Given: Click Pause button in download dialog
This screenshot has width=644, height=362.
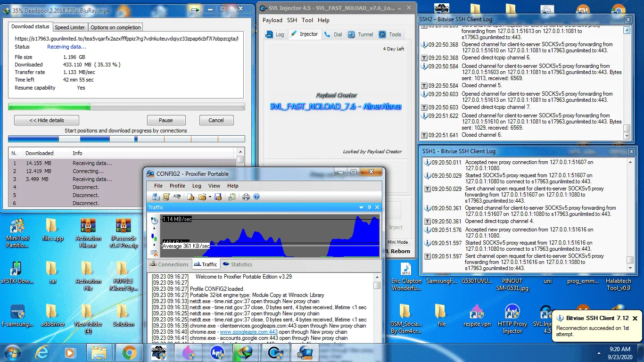Looking at the screenshot, I should point(166,120).
